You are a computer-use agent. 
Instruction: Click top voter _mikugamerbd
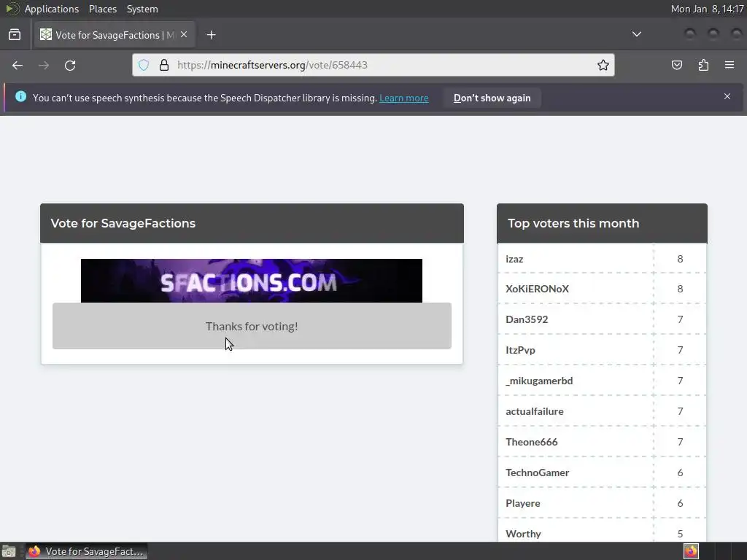point(539,381)
